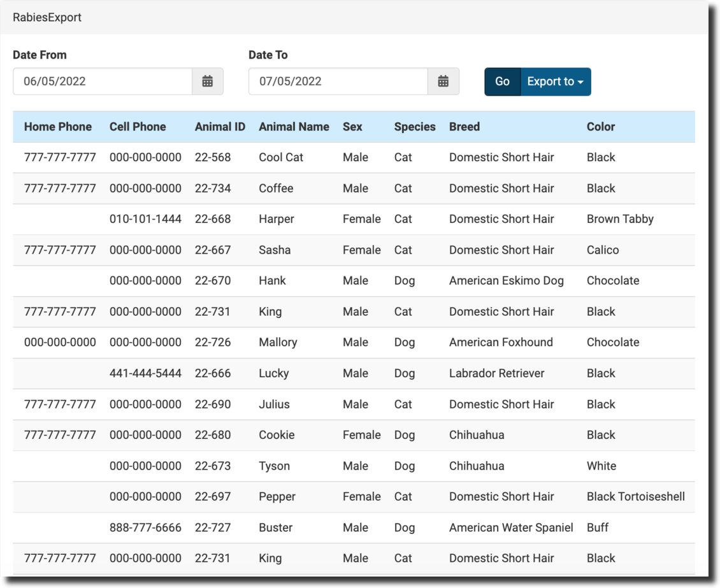Open the Date From calendar picker icon
This screenshot has height=588, width=720.
[207, 82]
